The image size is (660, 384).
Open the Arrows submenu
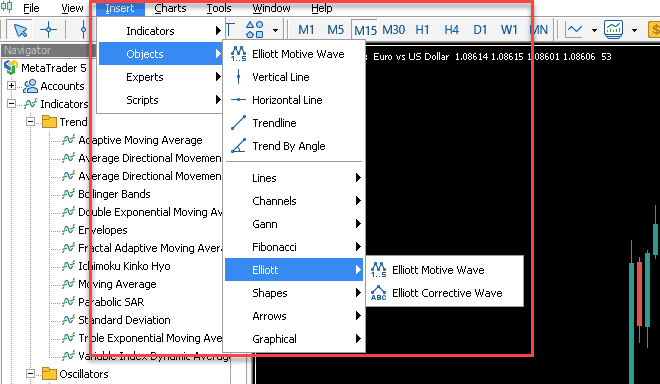pos(294,316)
